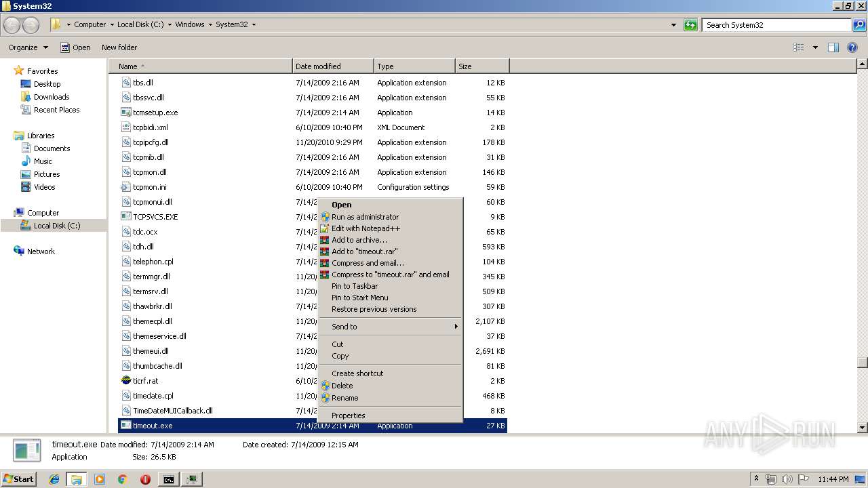Expand the Computer breadcrumb dropdown arrow

(112, 25)
